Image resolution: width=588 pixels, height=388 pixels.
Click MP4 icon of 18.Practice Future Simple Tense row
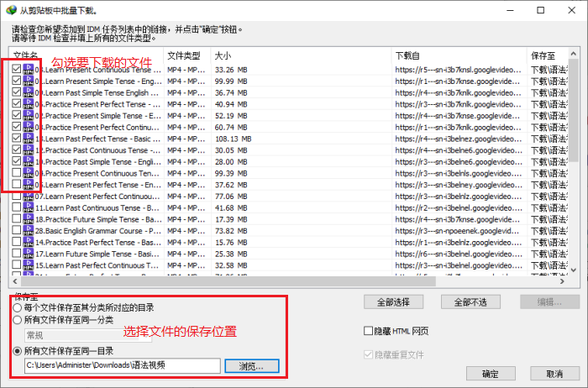(28, 219)
